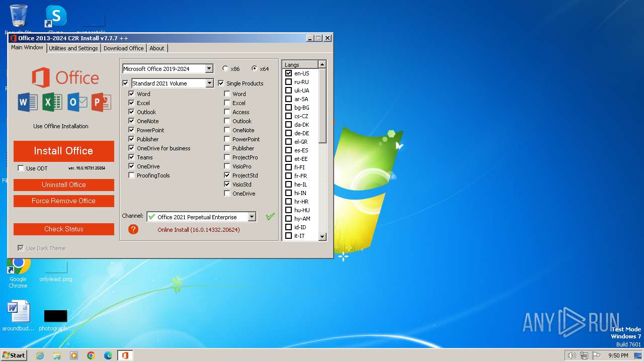This screenshot has width=644, height=362.
Task: Enable the Use ODT checkbox
Action: point(21,168)
